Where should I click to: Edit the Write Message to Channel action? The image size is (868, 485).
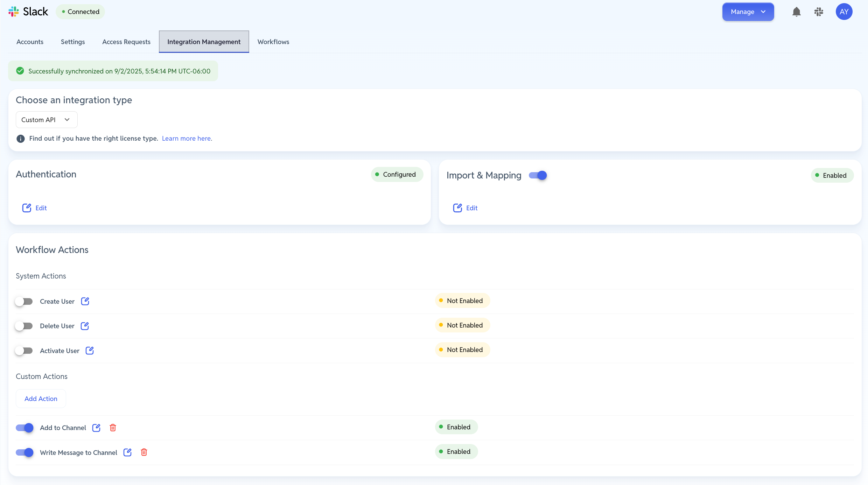pyautogui.click(x=127, y=452)
